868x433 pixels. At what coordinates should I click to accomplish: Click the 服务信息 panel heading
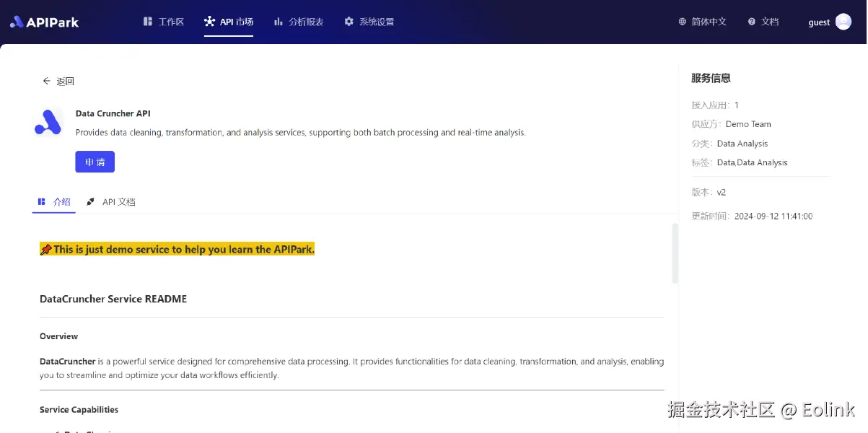(x=711, y=78)
